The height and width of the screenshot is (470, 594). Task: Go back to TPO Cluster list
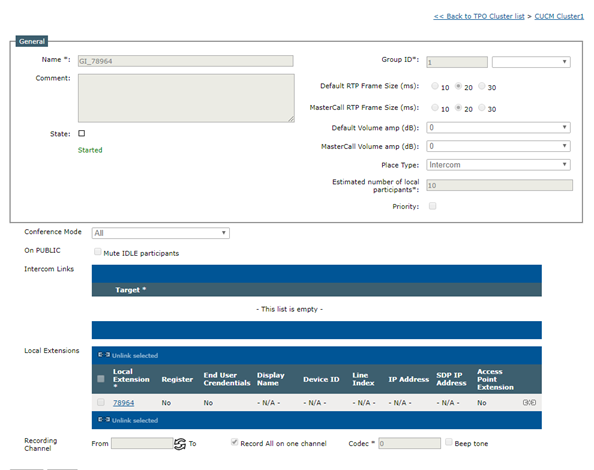coord(479,16)
